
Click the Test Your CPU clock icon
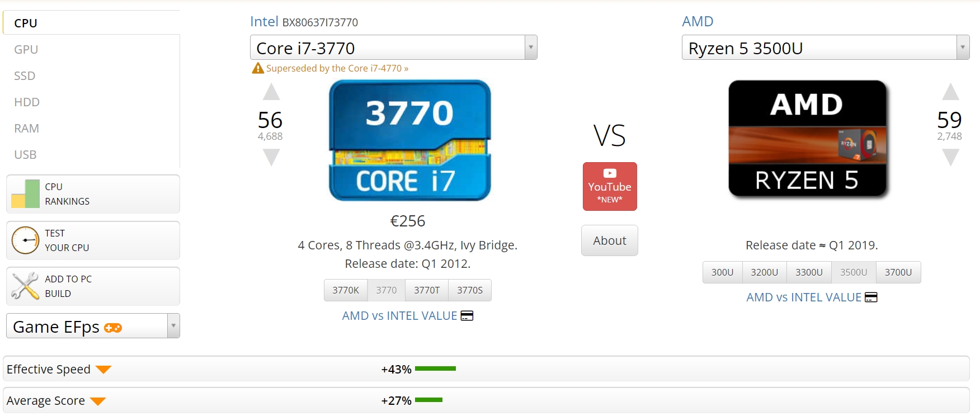(x=26, y=240)
